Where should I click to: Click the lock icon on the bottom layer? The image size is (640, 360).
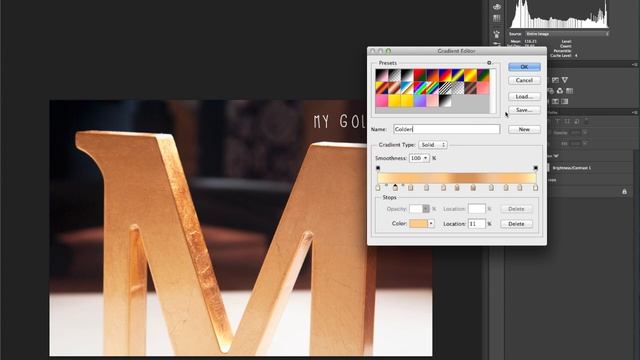[x=624, y=191]
